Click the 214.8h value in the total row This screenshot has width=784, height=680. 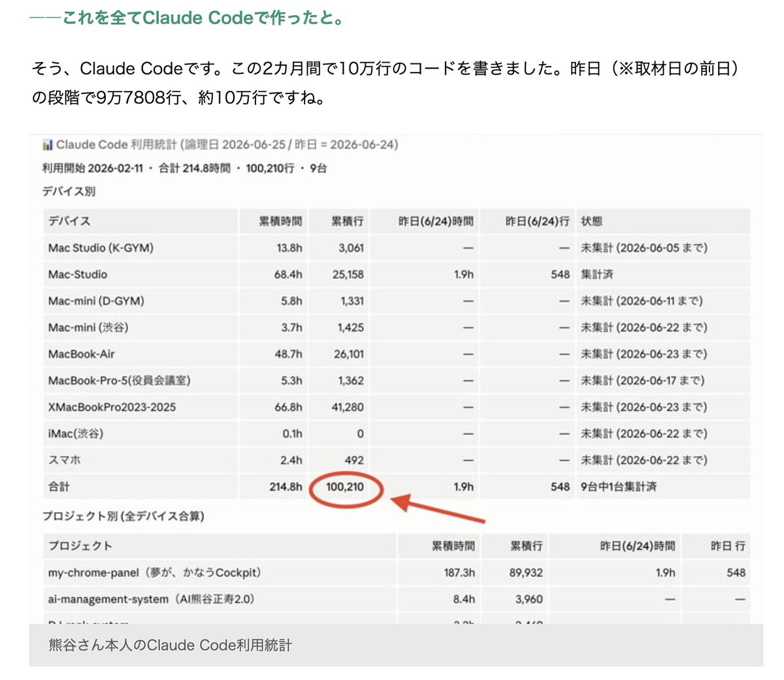(x=286, y=487)
